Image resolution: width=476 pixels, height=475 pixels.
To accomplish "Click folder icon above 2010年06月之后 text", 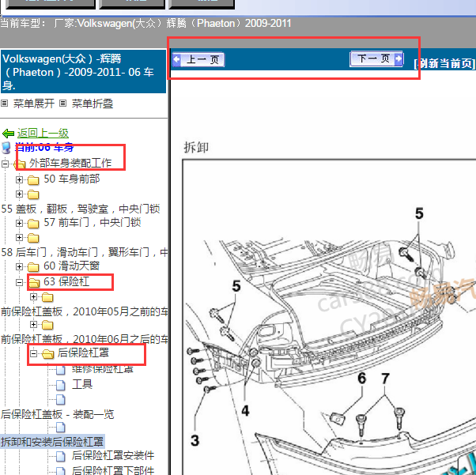I will point(47,325).
